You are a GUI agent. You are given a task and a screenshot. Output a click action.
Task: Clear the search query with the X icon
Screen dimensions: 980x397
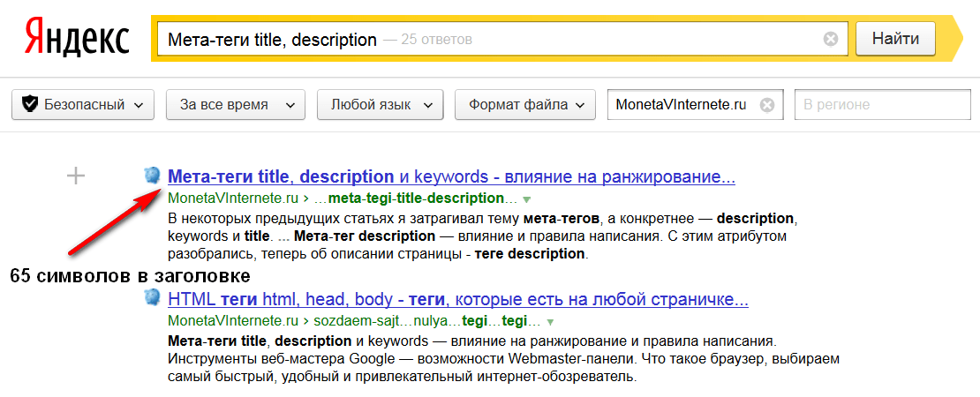[x=830, y=39]
